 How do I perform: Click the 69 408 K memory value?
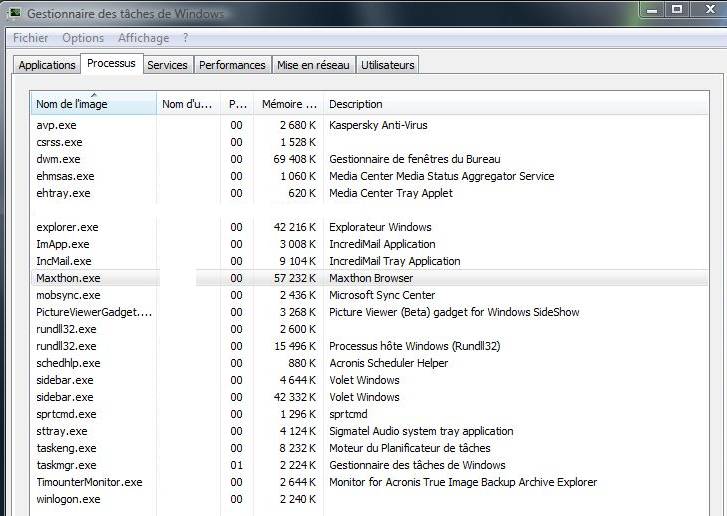pyautogui.click(x=294, y=159)
